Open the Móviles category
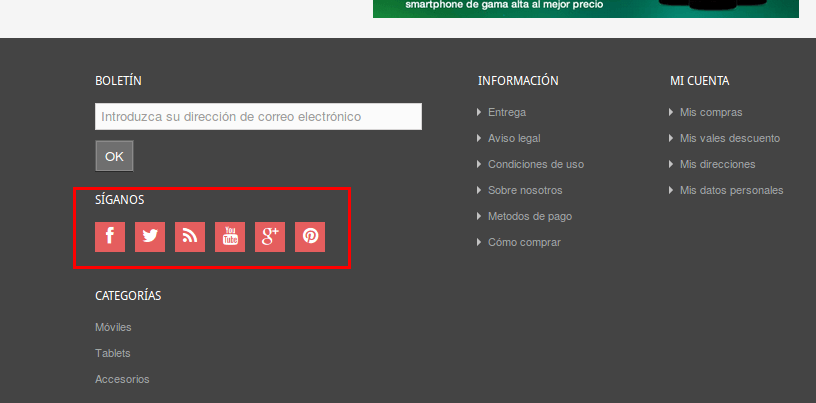The width and height of the screenshot is (816, 403). coord(113,328)
